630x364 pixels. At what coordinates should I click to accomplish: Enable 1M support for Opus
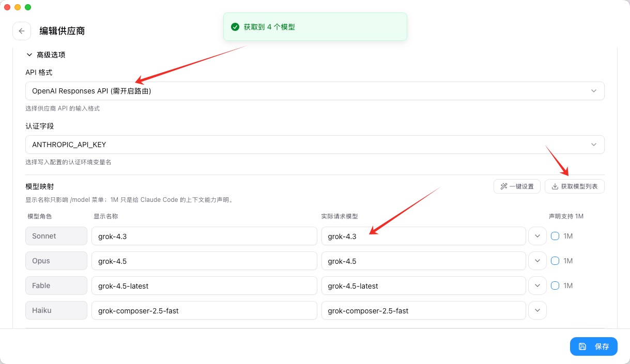(x=555, y=261)
